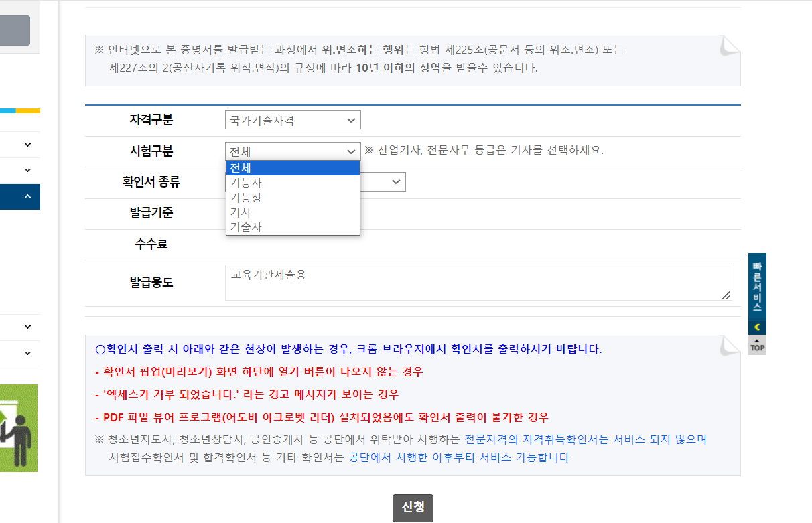Expand the first sidebar chevron menu

27,144
